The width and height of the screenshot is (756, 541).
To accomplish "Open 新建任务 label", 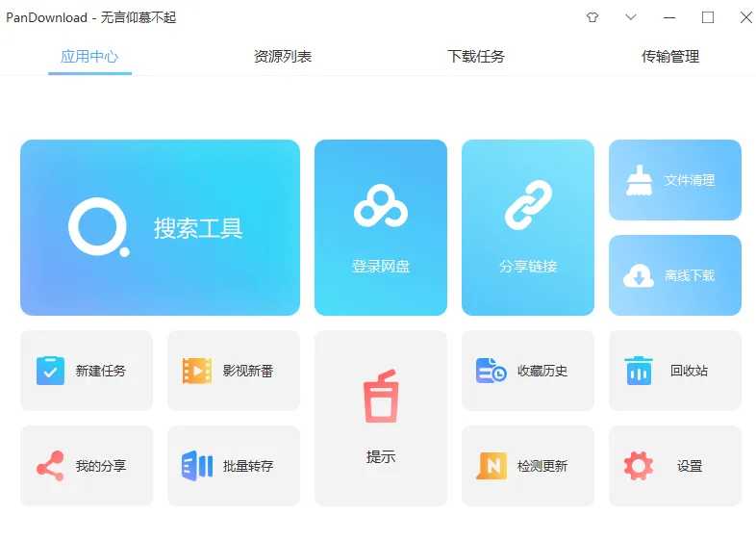I will [x=101, y=371].
